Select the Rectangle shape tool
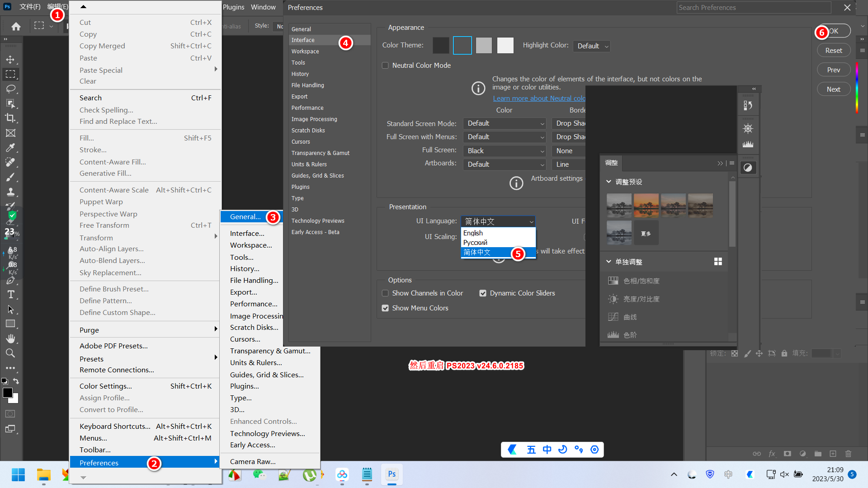This screenshot has width=868, height=488. [10, 324]
